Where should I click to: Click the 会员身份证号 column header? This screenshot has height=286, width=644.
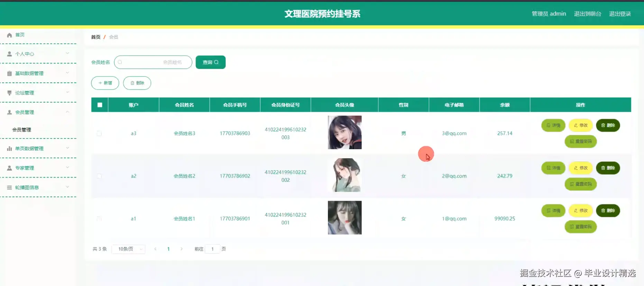tap(285, 105)
